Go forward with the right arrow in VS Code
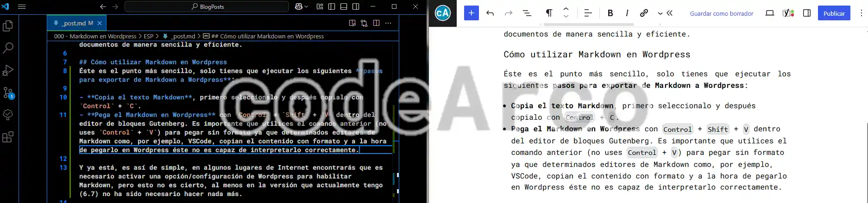868x203 pixels. (x=115, y=6)
